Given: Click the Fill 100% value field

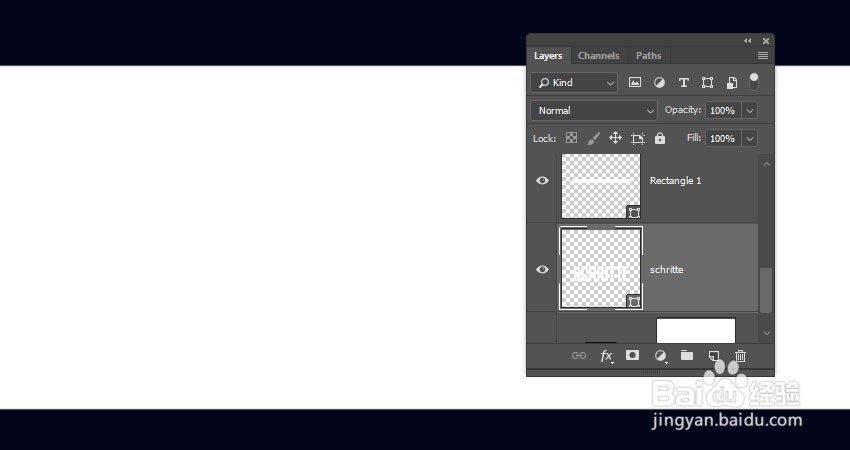Looking at the screenshot, I should click(x=723, y=138).
